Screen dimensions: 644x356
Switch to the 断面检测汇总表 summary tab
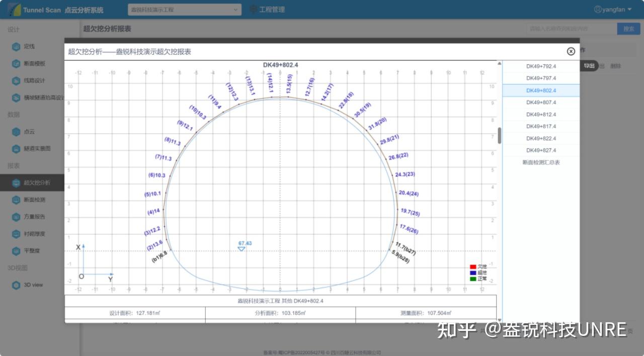click(x=541, y=162)
